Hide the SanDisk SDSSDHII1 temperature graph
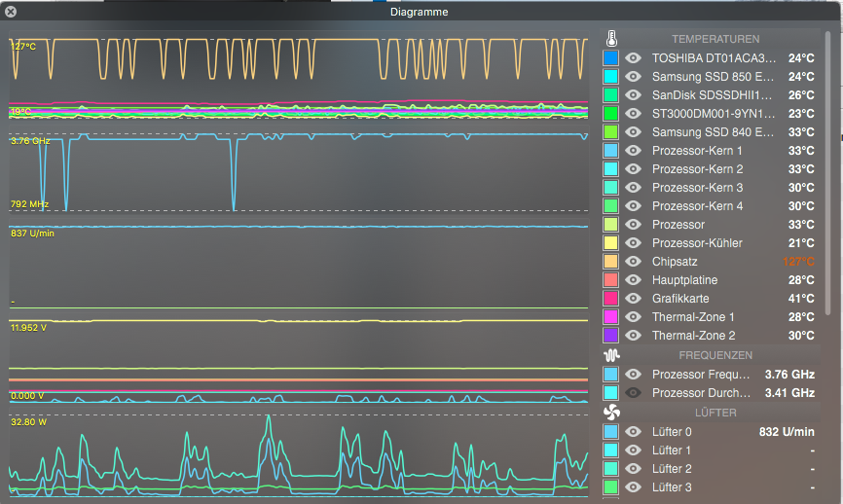Screen dimensions: 843x504 pyautogui.click(x=634, y=95)
